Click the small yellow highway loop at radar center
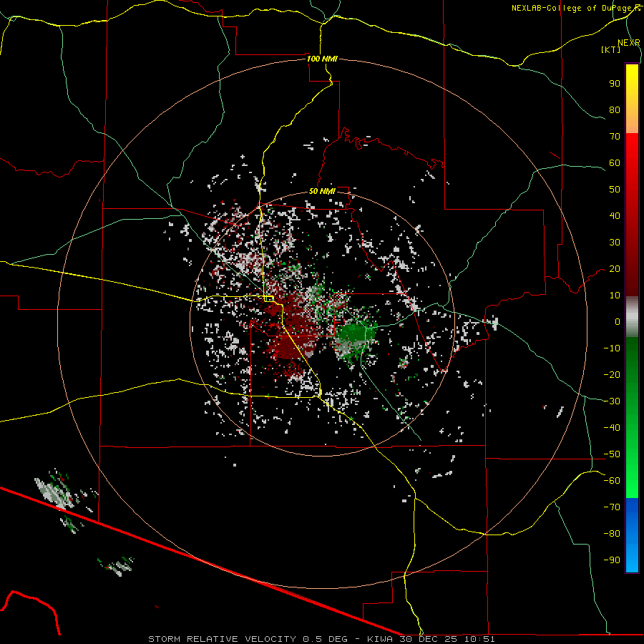This screenshot has height=644, width=644. (269, 298)
